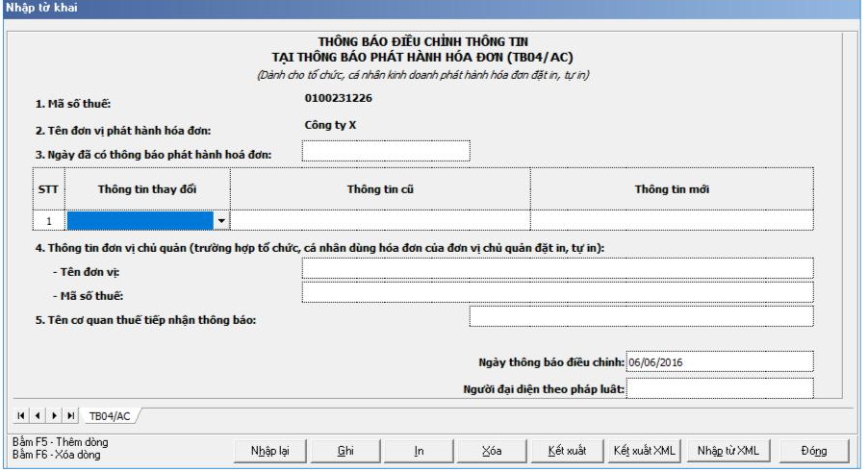This screenshot has width=868, height=472.
Task: Go to next sheet navigation arrow
Action: pyautogui.click(x=54, y=415)
